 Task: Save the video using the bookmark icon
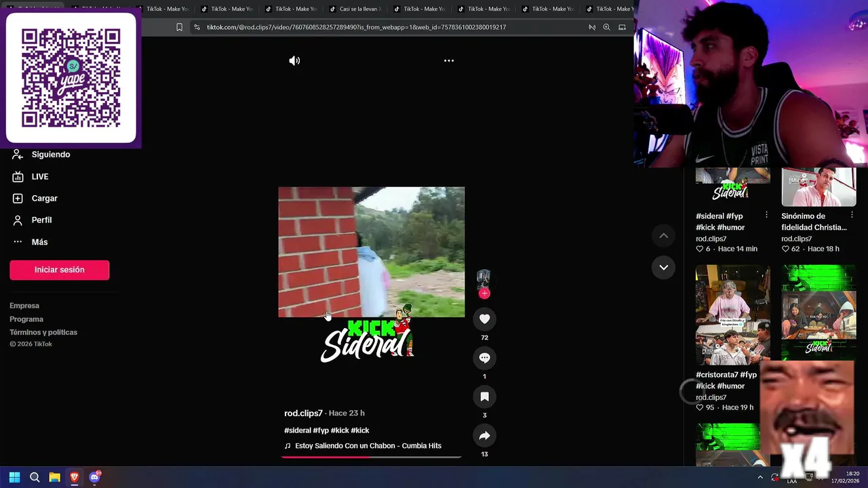[484, 396]
